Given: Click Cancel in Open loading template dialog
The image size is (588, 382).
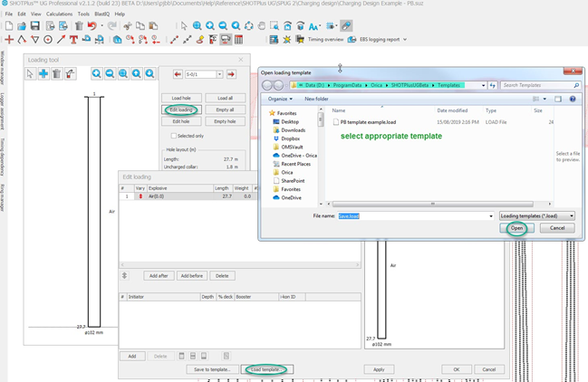Looking at the screenshot, I should [557, 228].
